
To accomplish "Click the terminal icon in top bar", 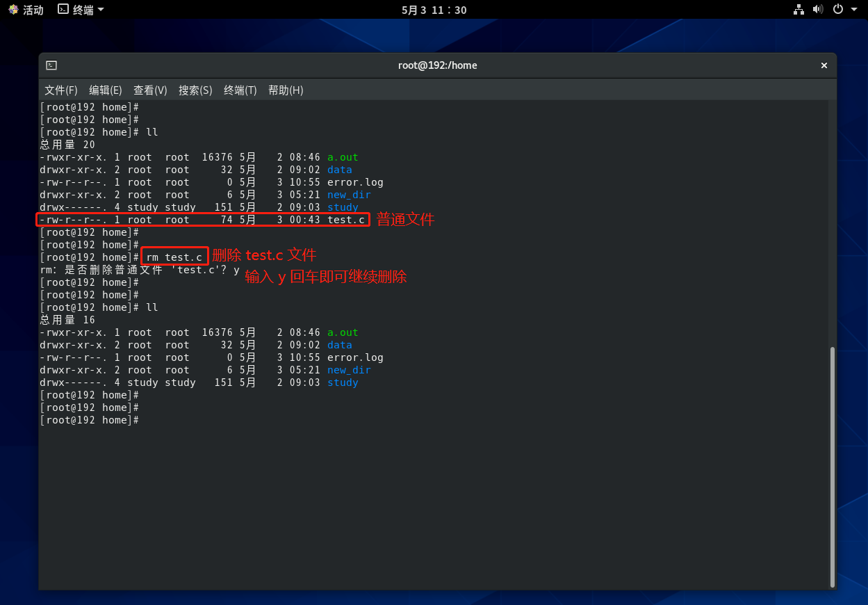I will (63, 10).
